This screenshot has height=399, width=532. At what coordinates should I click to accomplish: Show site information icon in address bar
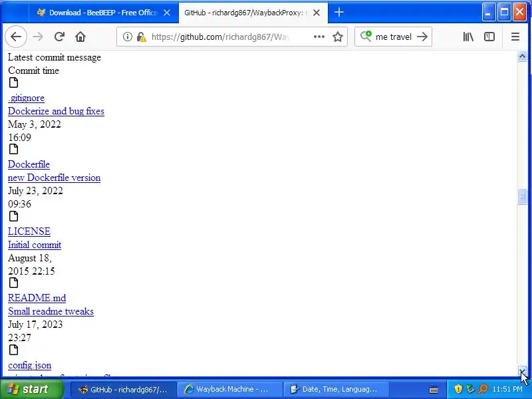[127, 37]
